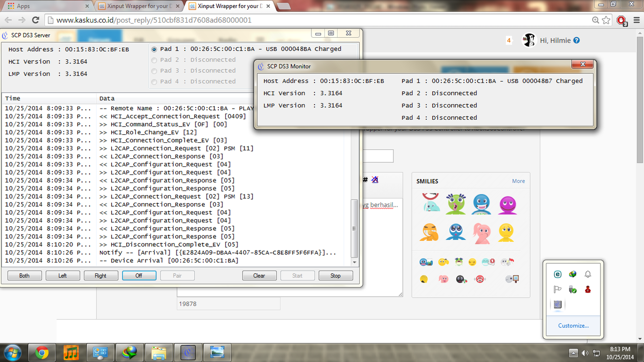
Task: Click the ESET icon in tray popup
Action: [x=557, y=274]
